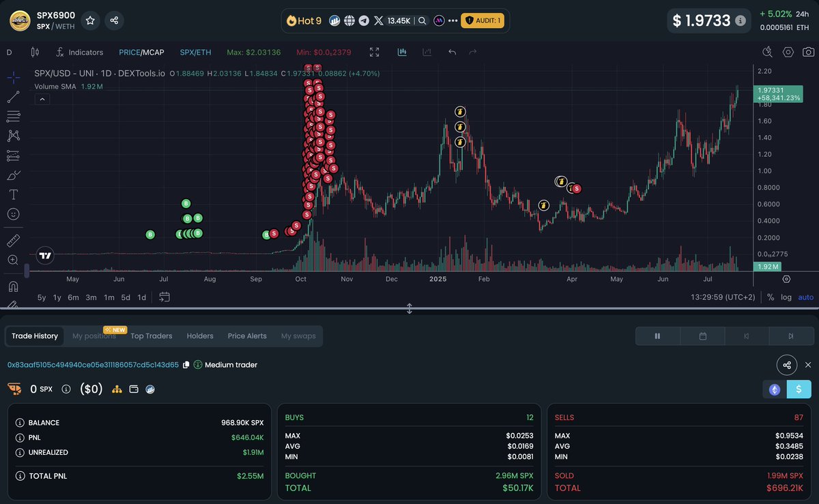Select the brush drawing tool
819x504 pixels.
[13, 175]
